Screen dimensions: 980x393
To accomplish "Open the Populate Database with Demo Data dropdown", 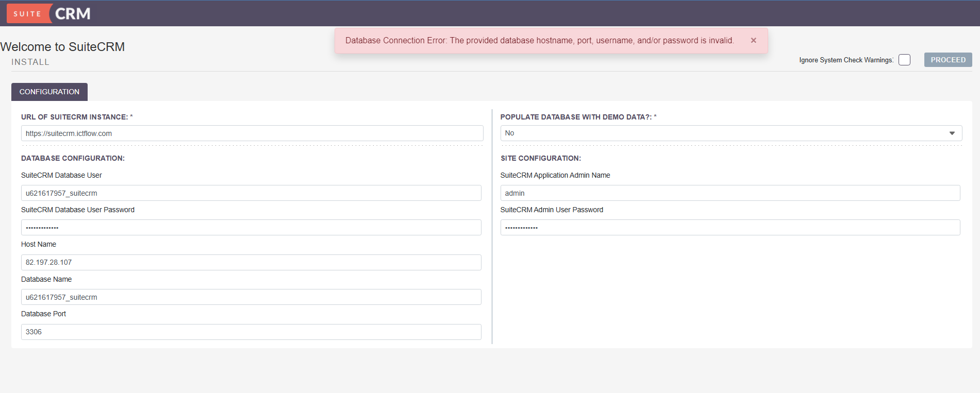I will 730,133.
